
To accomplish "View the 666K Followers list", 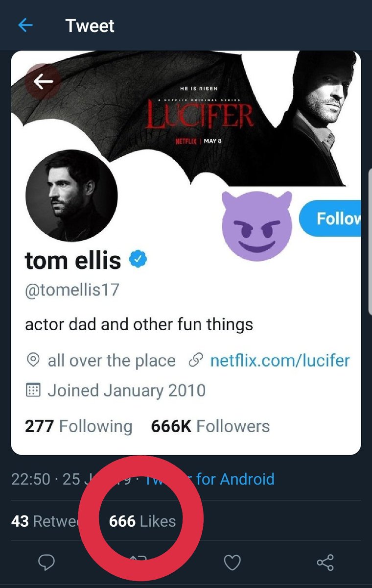I will [x=210, y=426].
